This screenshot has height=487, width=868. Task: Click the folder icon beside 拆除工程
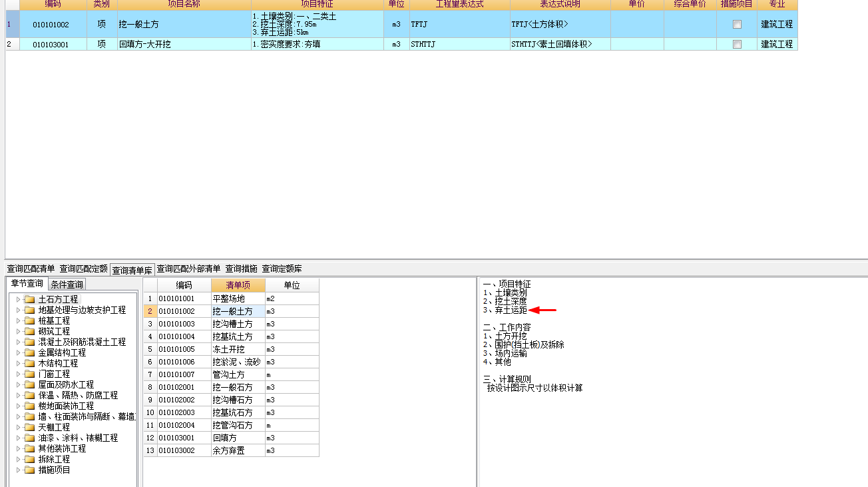[x=29, y=459]
